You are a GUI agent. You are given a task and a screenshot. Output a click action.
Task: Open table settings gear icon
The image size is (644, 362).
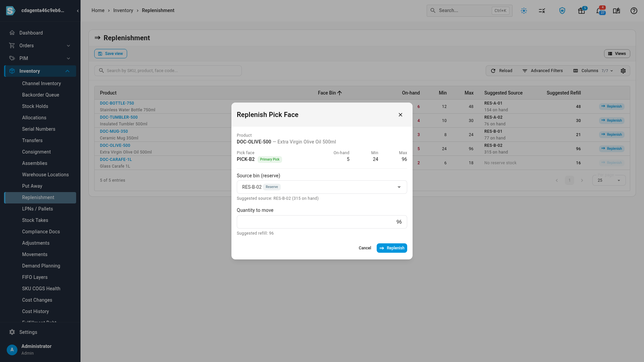tap(623, 71)
